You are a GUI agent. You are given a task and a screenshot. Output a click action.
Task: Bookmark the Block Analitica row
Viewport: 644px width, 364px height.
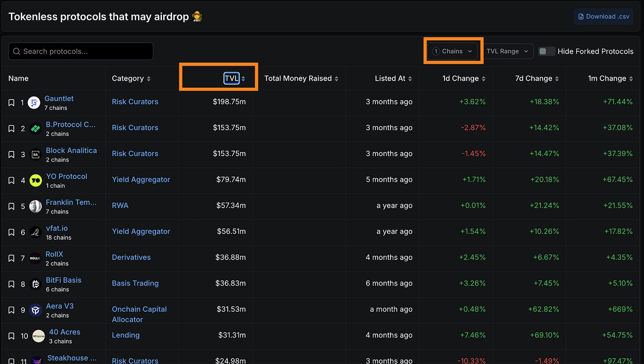click(11, 155)
